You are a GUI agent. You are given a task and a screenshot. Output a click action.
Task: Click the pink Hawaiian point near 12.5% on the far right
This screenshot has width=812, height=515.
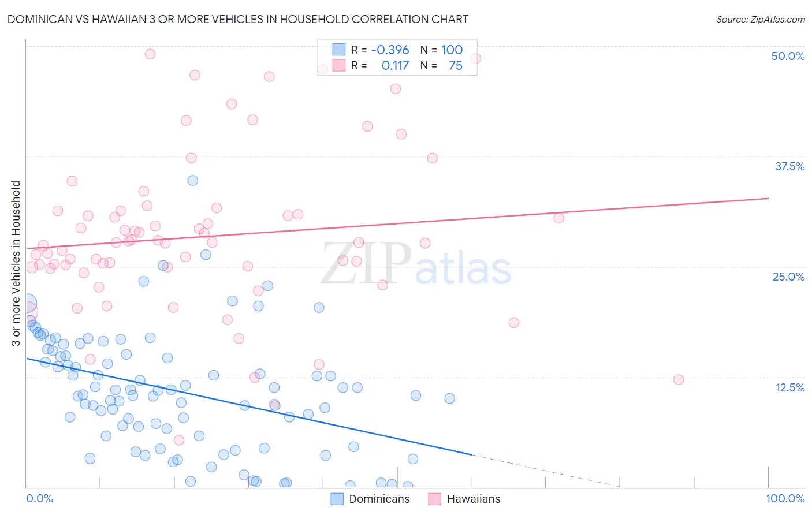(x=679, y=379)
